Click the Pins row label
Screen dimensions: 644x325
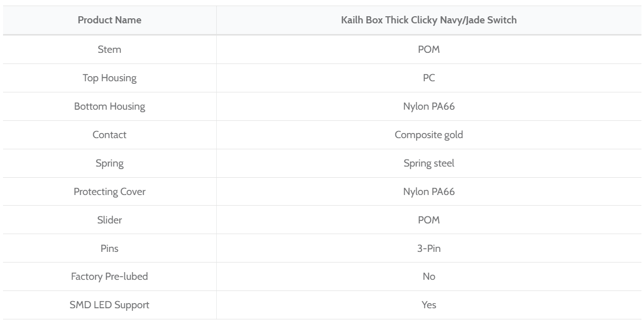[110, 248]
